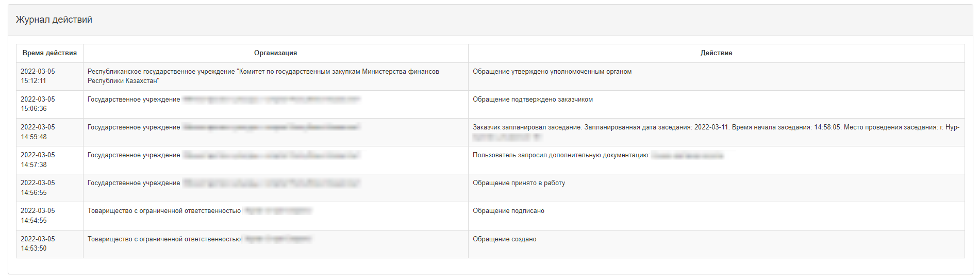Click timestamp 2022-03-05 14:57:38

[x=38, y=160]
